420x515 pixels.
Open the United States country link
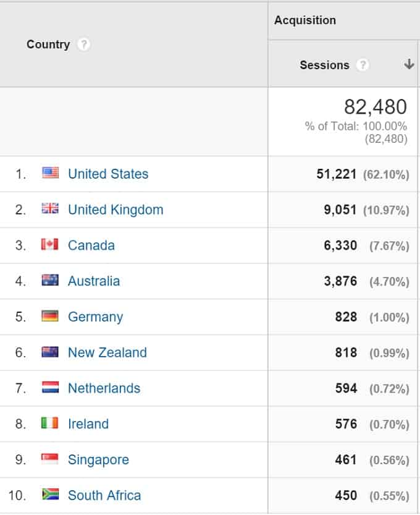108,174
